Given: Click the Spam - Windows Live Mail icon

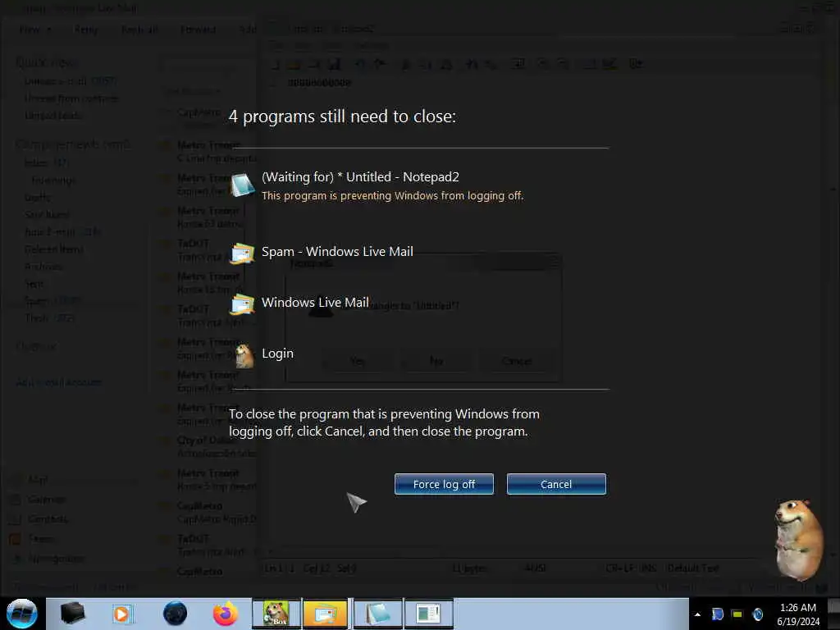Looking at the screenshot, I should (x=242, y=253).
